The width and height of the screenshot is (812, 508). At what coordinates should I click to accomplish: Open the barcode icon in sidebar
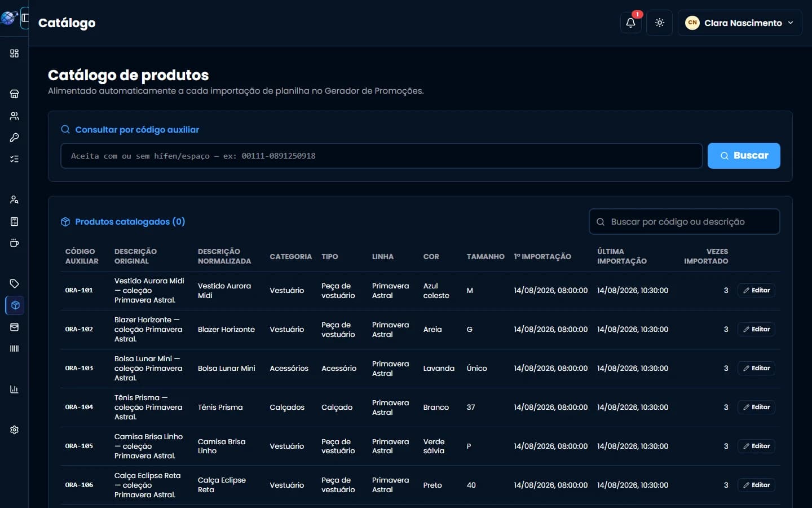(15, 348)
